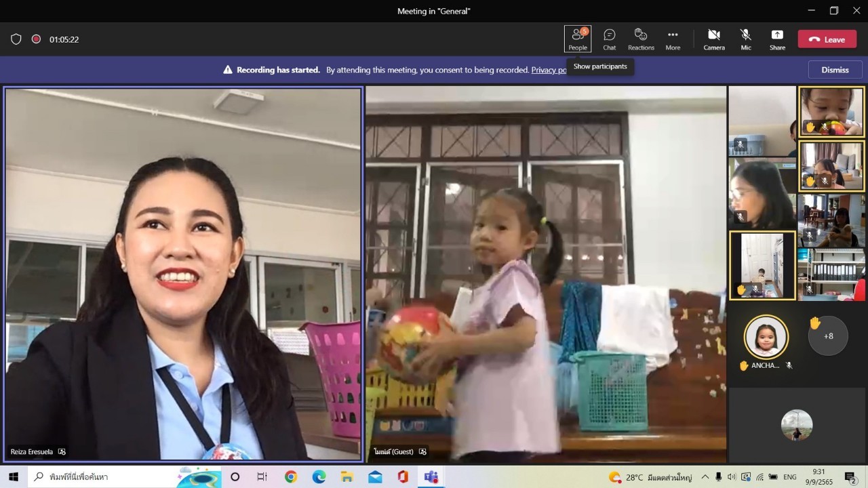Click the red recording indicator
Image resolution: width=868 pixels, height=488 pixels.
36,39
